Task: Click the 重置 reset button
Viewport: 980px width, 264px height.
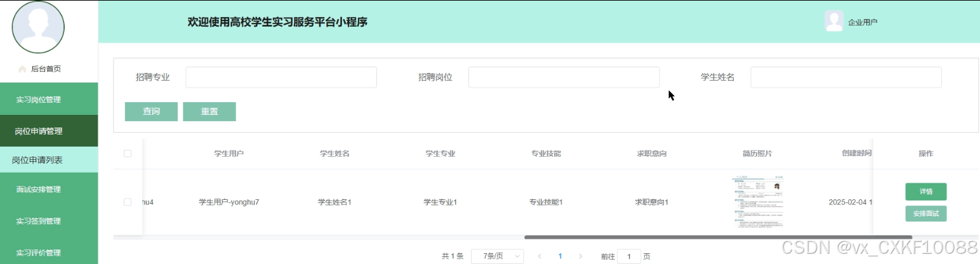Action: click(209, 111)
